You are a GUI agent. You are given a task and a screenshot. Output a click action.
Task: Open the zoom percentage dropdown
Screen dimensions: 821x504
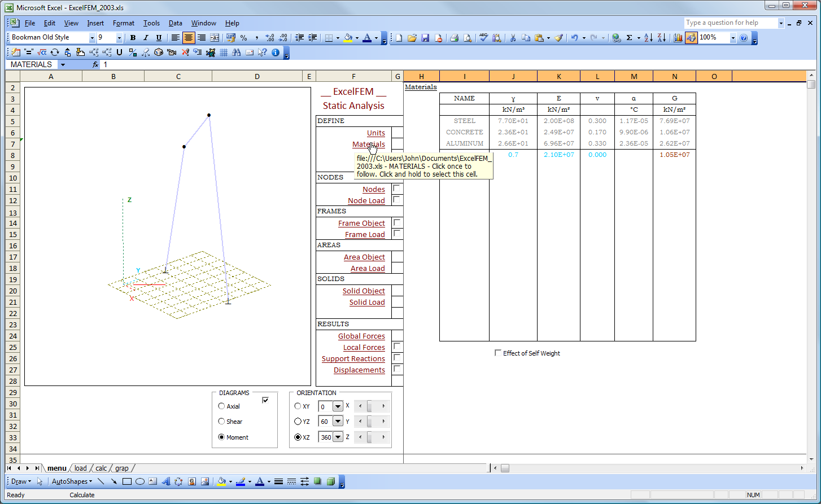pyautogui.click(x=733, y=38)
